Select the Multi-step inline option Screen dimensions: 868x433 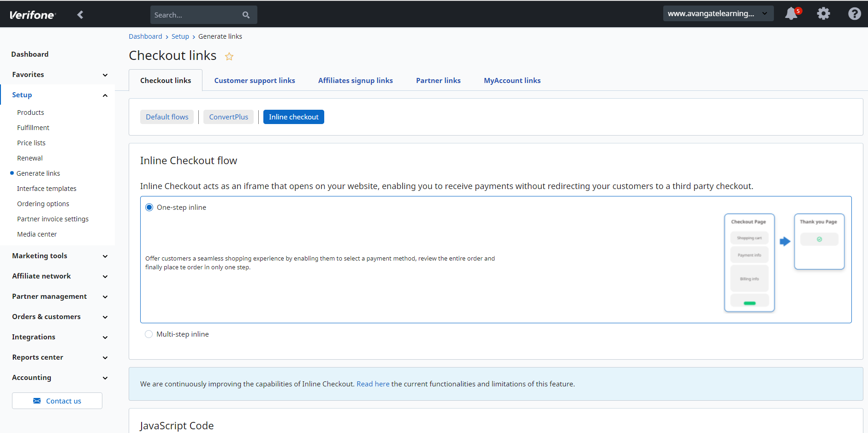click(149, 334)
